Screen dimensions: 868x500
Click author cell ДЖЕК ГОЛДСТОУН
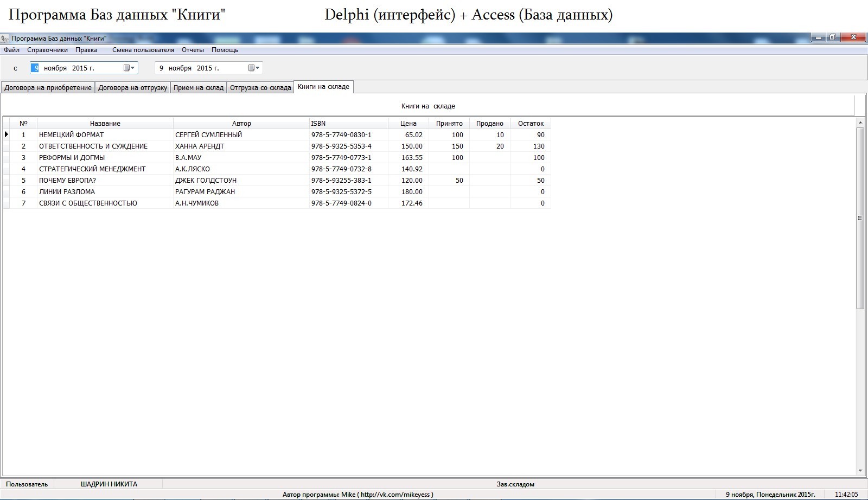point(241,180)
